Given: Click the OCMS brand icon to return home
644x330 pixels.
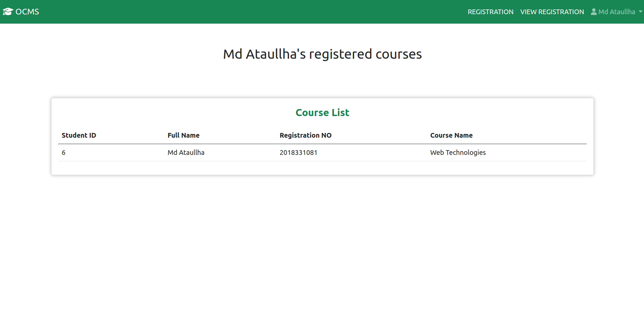Looking at the screenshot, I should 8,11.
